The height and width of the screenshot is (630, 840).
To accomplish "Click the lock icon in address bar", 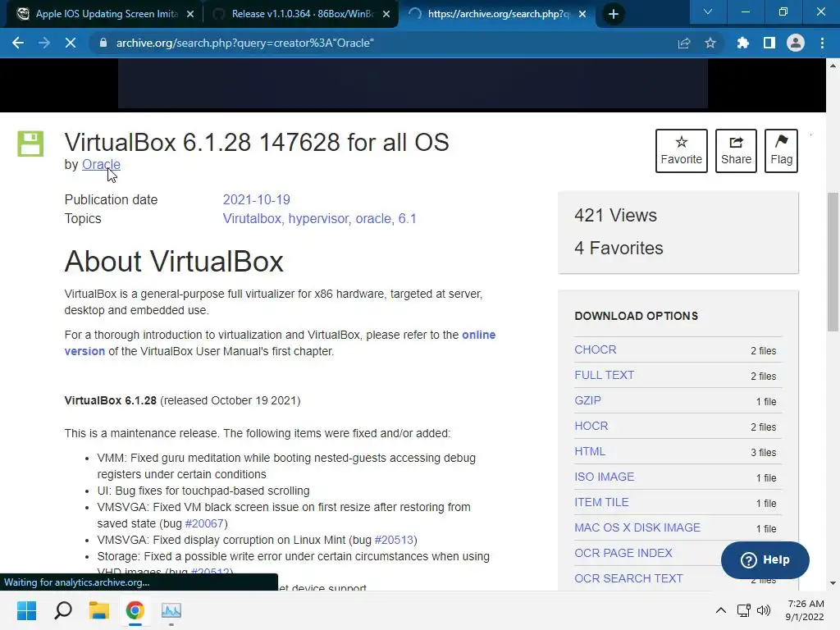I will [x=103, y=43].
